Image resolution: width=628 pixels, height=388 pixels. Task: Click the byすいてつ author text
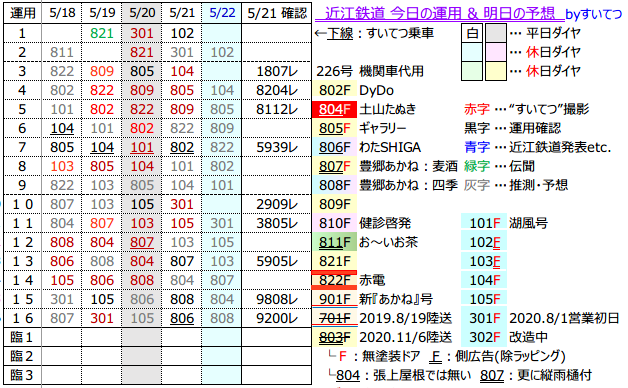point(594,14)
